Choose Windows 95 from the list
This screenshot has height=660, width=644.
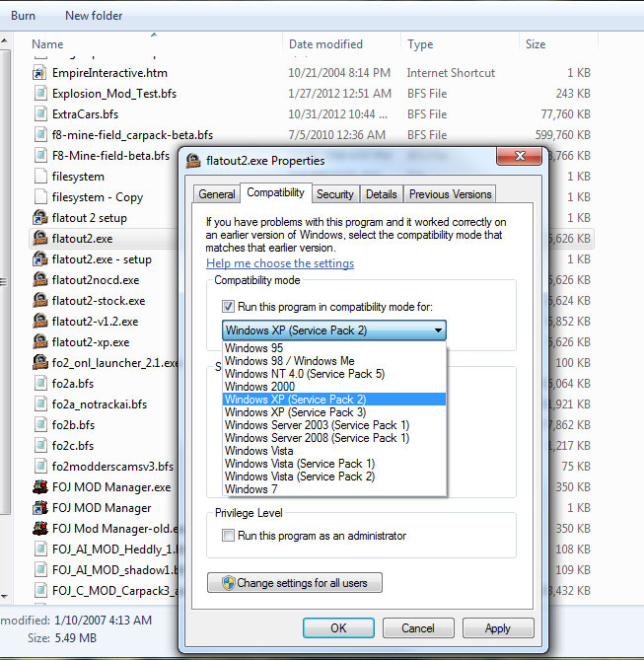point(333,348)
